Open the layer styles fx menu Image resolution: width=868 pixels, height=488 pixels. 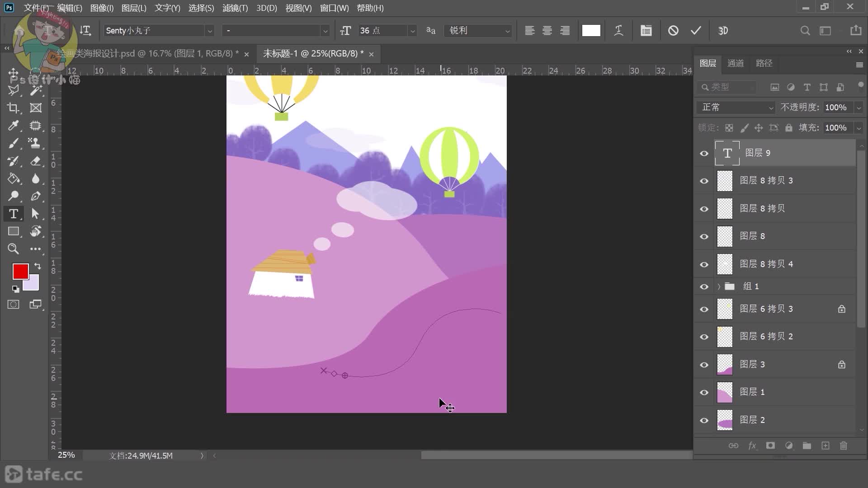[752, 446]
